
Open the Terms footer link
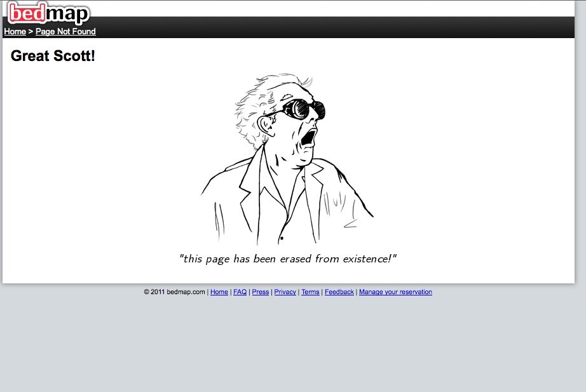click(311, 292)
